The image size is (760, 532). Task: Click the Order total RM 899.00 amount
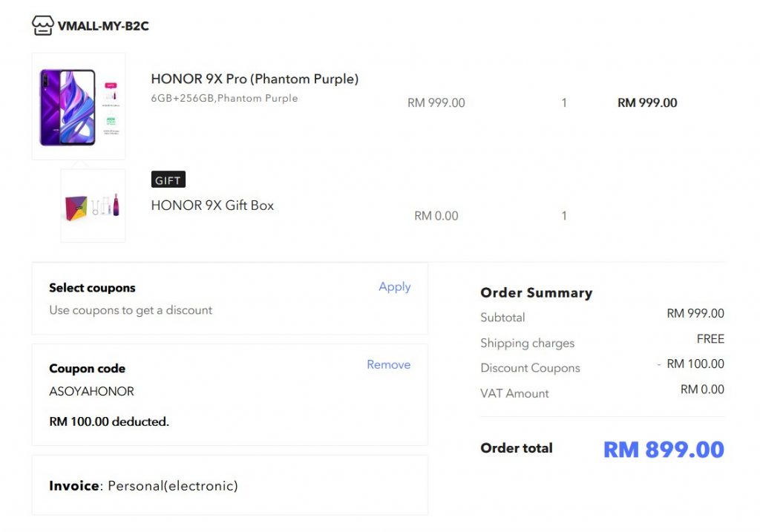[664, 449]
